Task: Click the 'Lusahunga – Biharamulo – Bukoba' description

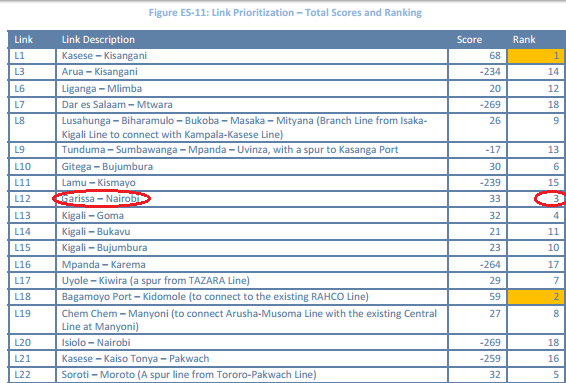Action: [244, 127]
